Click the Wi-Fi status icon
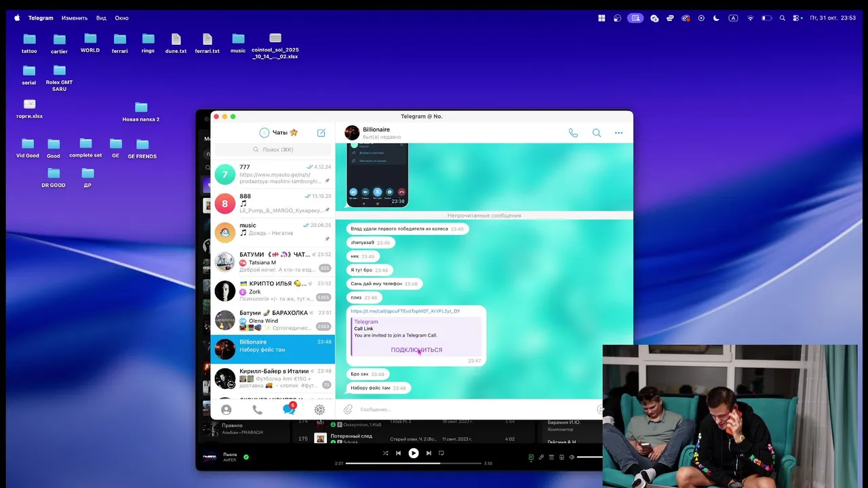Viewport: 868px width, 488px height. coord(750,18)
